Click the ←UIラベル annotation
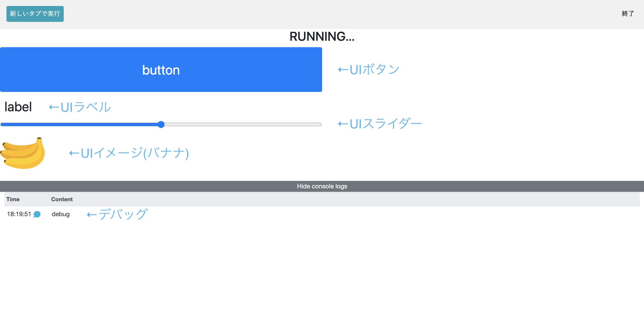Viewport: 644px width, 326px height. pyautogui.click(x=79, y=107)
